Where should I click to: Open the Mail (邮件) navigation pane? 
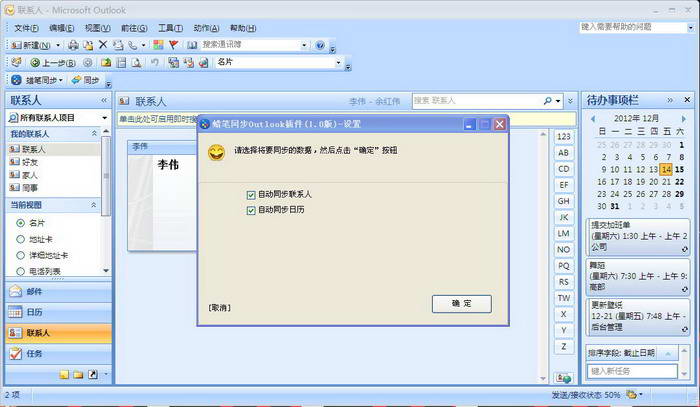coord(58,291)
